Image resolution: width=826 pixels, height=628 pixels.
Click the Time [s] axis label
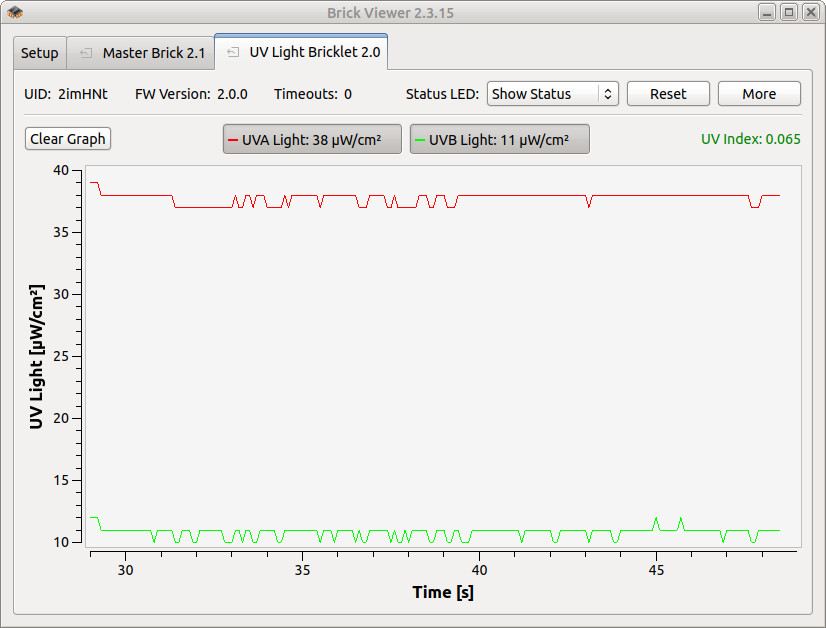(443, 592)
